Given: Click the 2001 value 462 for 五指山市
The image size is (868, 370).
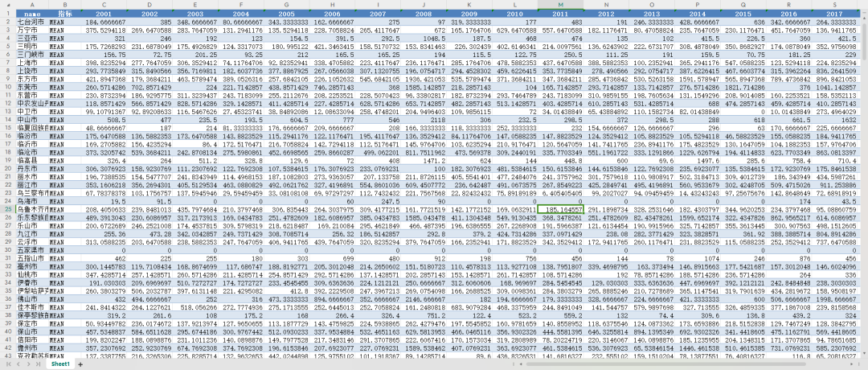Looking at the screenshot, I should point(103,259).
